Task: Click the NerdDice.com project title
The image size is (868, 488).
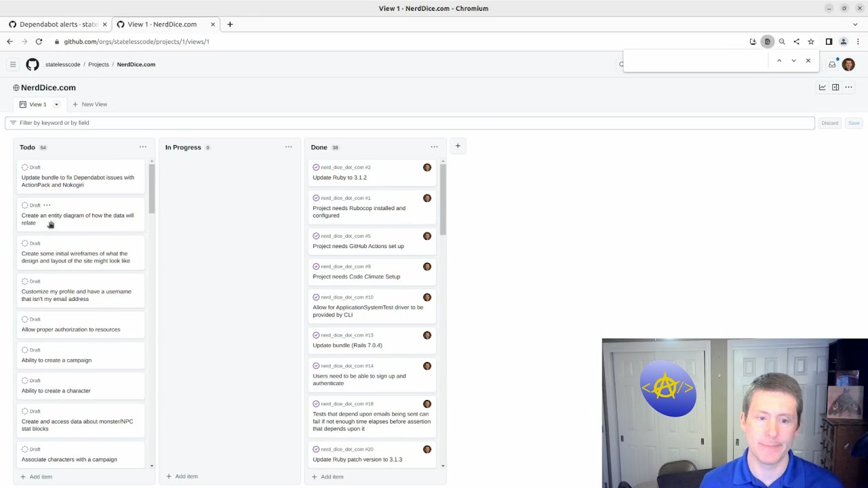Action: point(48,87)
